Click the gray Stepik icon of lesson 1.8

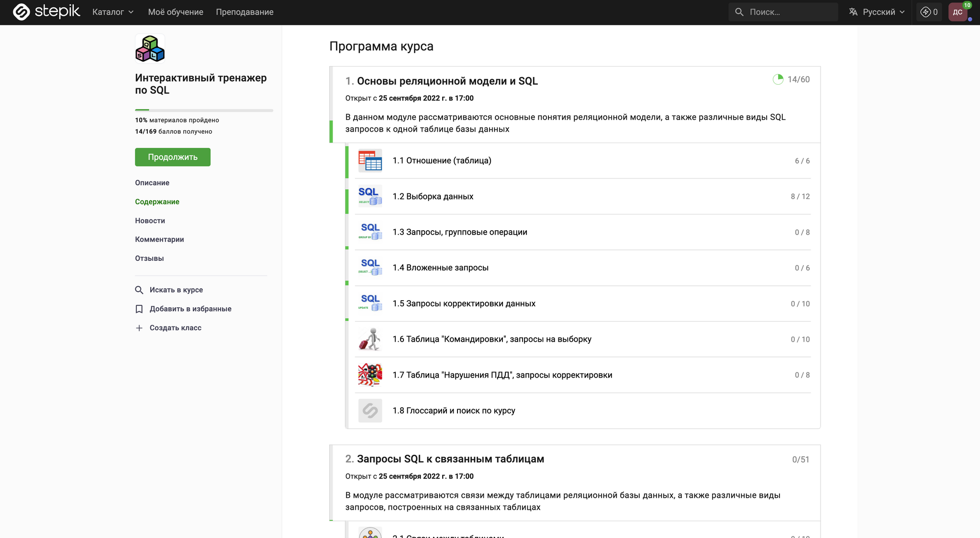370,411
